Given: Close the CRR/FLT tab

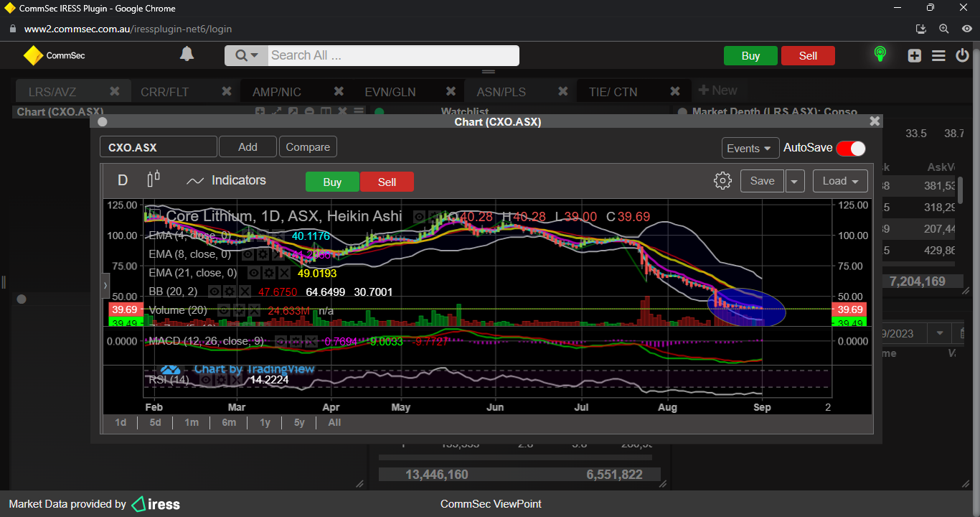Looking at the screenshot, I should pyautogui.click(x=227, y=91).
